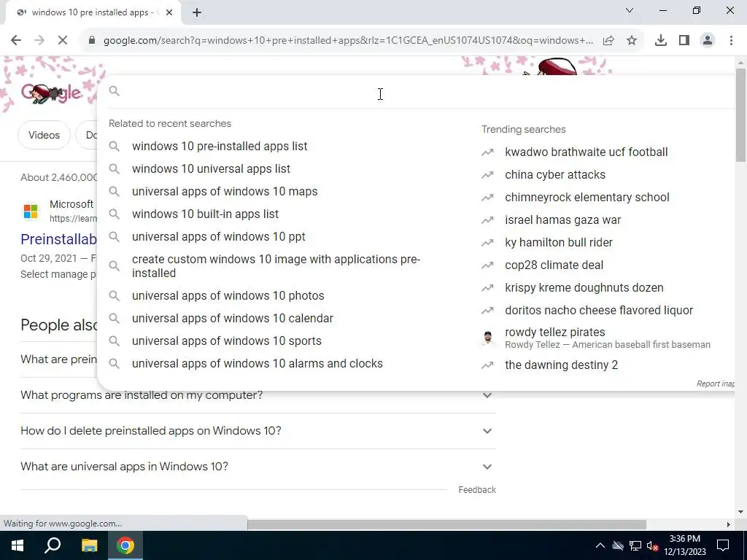
Task: Open the tab search chevron
Action: coord(630,10)
